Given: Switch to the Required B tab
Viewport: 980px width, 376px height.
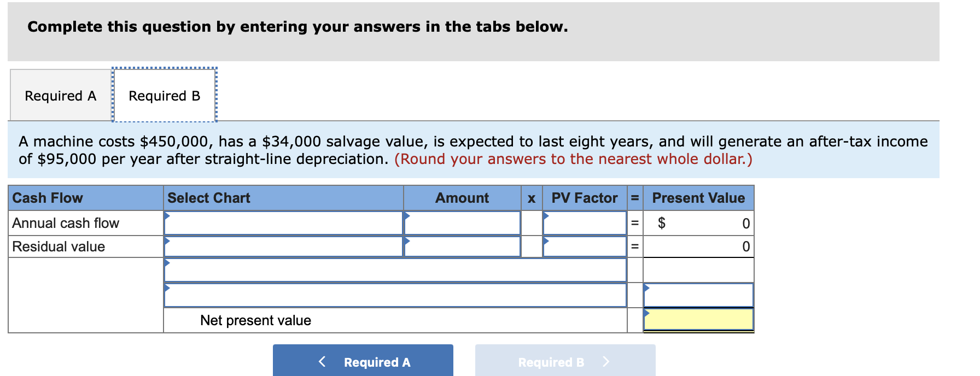Looking at the screenshot, I should tap(164, 95).
